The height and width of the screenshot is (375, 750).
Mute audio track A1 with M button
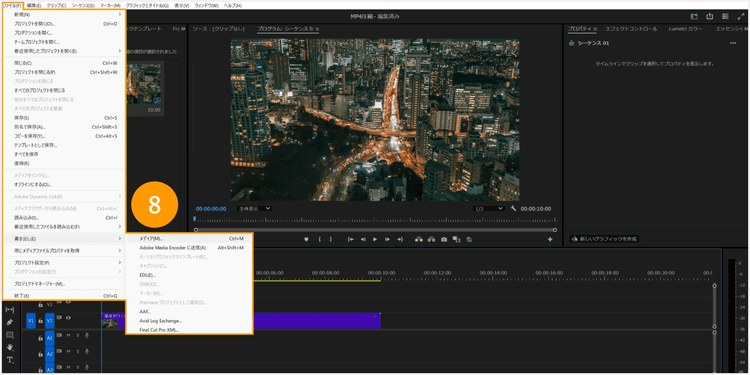tap(68, 336)
